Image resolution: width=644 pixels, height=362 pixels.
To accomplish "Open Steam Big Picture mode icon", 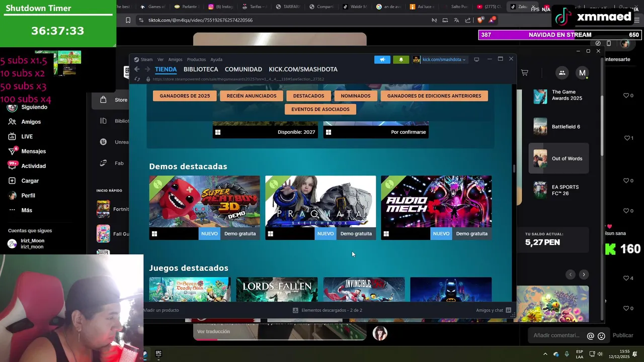I will point(476,59).
